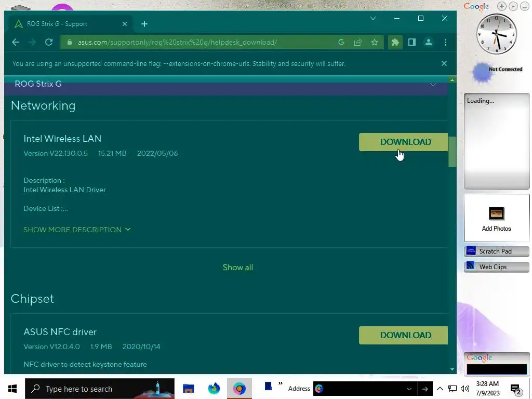The image size is (532, 399).
Task: Open the Extensions puzzle menu
Action: tap(395, 42)
